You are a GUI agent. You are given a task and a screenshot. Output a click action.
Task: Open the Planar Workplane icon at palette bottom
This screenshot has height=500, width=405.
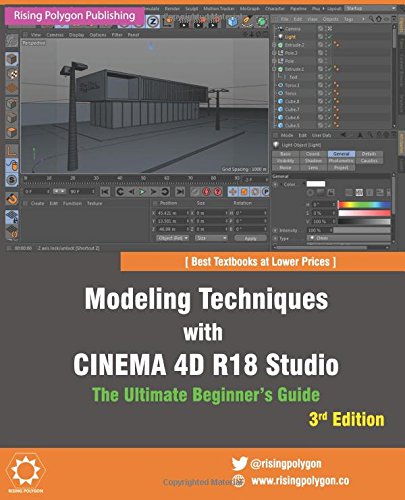click(12, 231)
